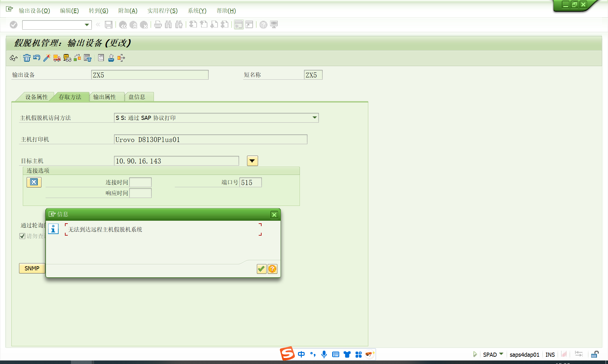Viewport: 608px width, 364px height.
Task: Toggle Chinese input mode indicator 中
Action: [x=301, y=354]
